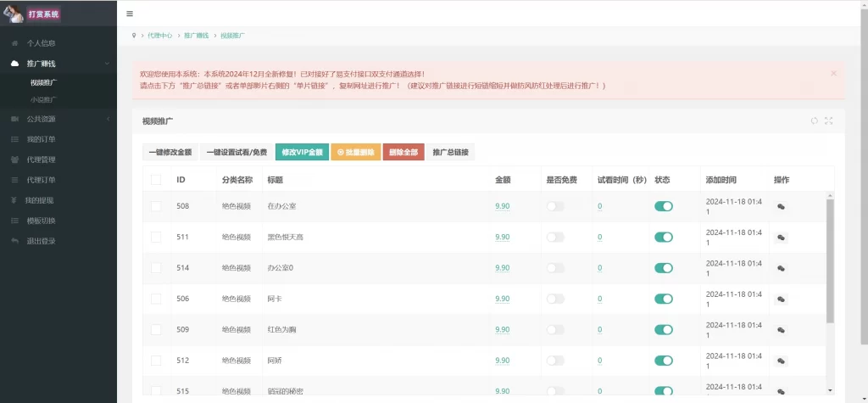
Task: Edit the trial time 0 for row 511
Action: coord(600,238)
